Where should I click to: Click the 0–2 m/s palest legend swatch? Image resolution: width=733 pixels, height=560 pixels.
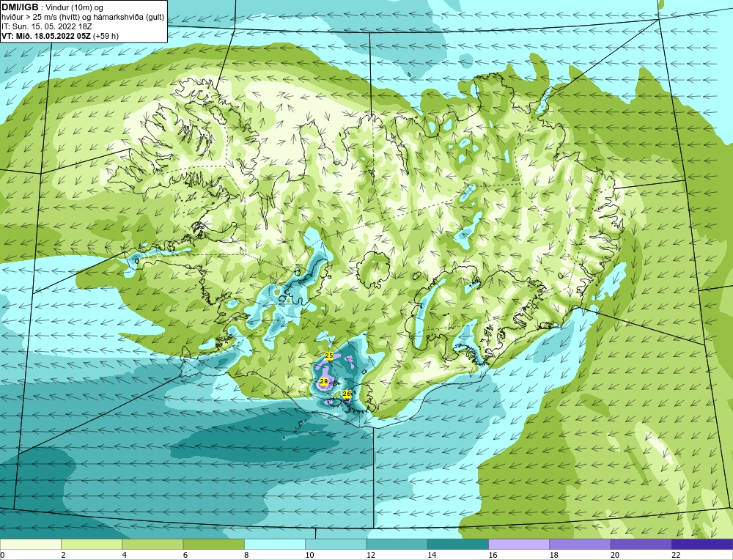click(x=30, y=544)
